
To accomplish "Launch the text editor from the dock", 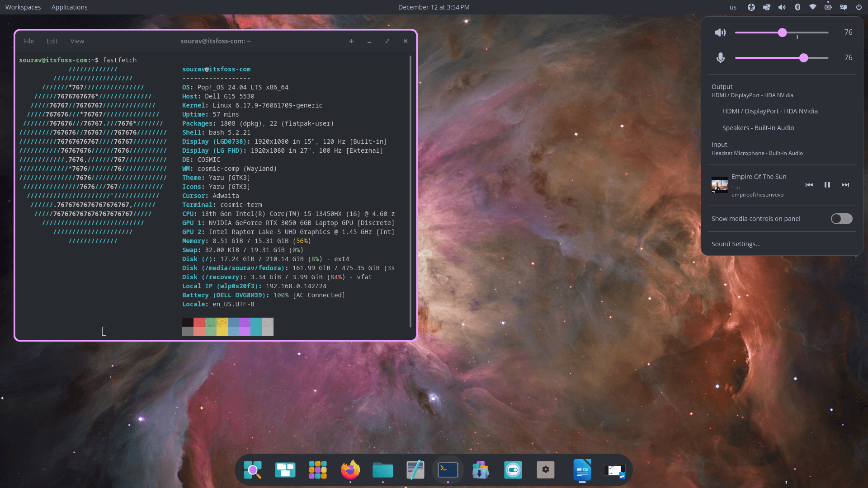I will [x=415, y=470].
